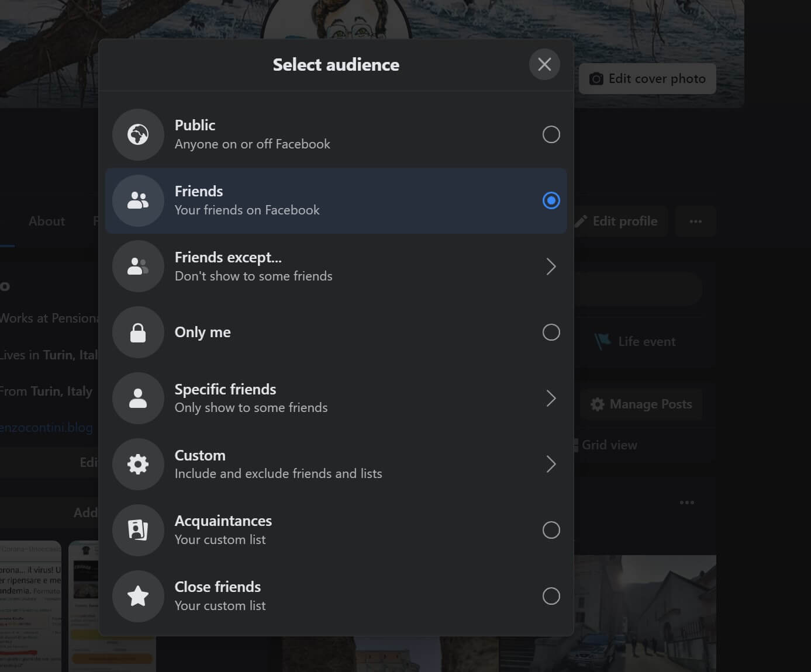
Task: Click the Acquaintances contact card icon
Action: 138,530
